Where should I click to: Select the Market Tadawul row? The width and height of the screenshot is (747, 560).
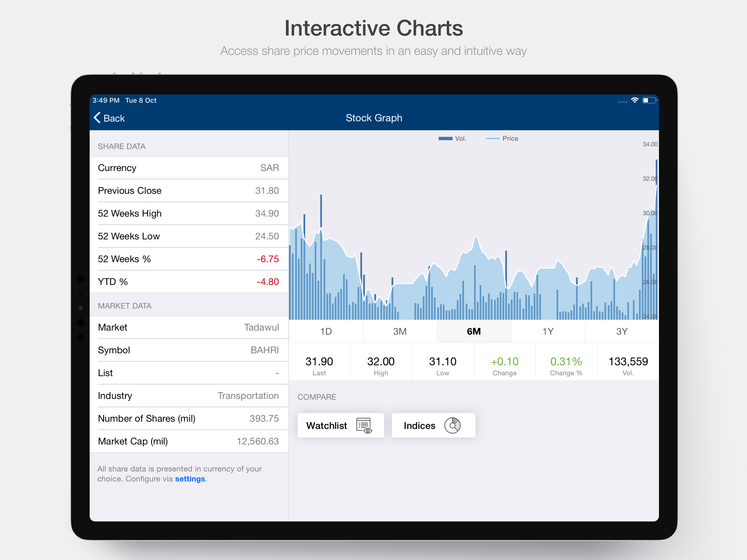189,327
